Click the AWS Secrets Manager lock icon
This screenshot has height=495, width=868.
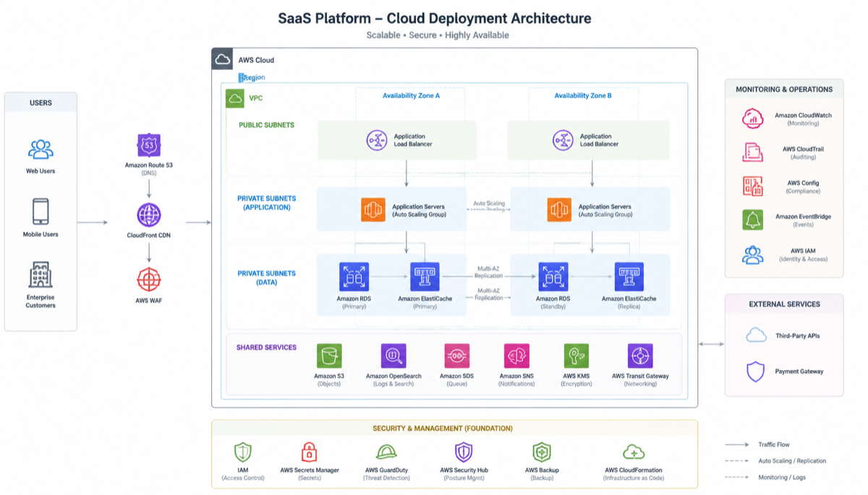point(310,452)
